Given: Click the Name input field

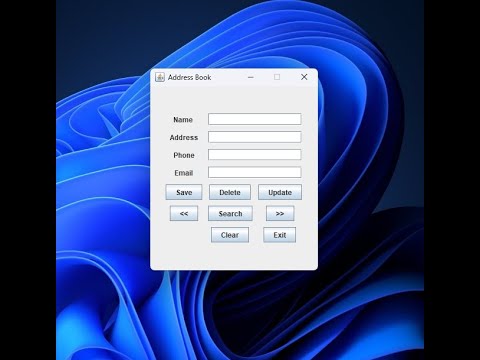Looking at the screenshot, I should (255, 119).
